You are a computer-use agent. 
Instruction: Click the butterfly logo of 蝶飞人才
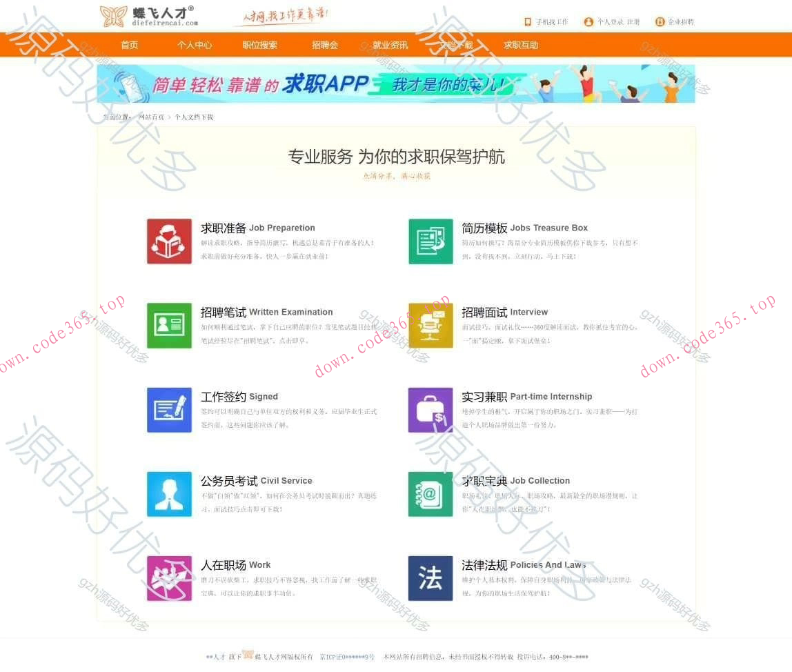(x=114, y=16)
